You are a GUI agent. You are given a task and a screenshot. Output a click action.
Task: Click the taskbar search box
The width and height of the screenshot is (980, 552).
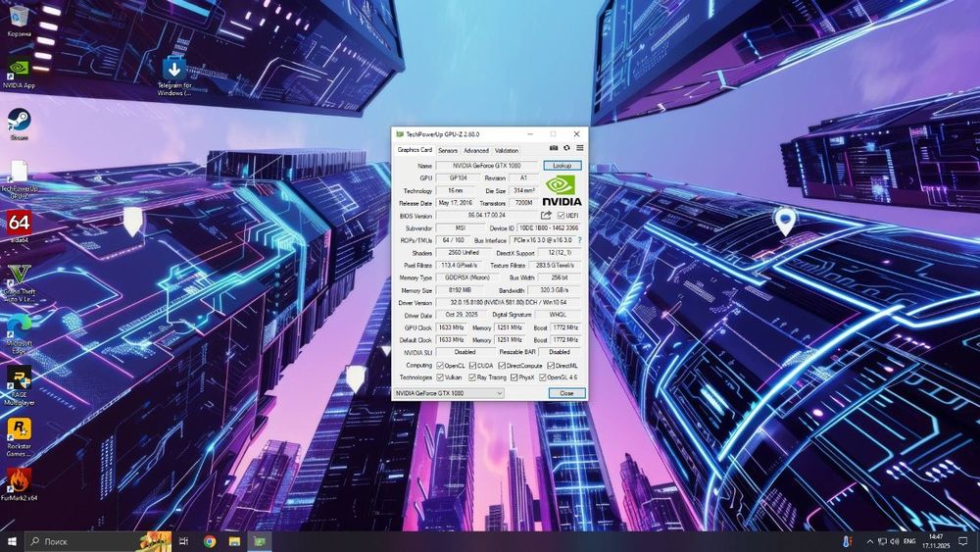(98, 541)
